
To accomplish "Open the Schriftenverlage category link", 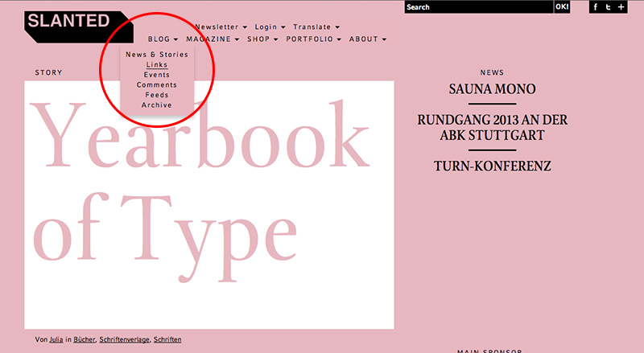I will click(125, 339).
